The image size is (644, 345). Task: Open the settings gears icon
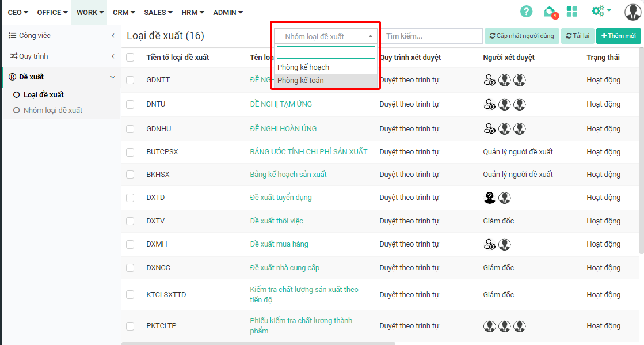tap(601, 12)
